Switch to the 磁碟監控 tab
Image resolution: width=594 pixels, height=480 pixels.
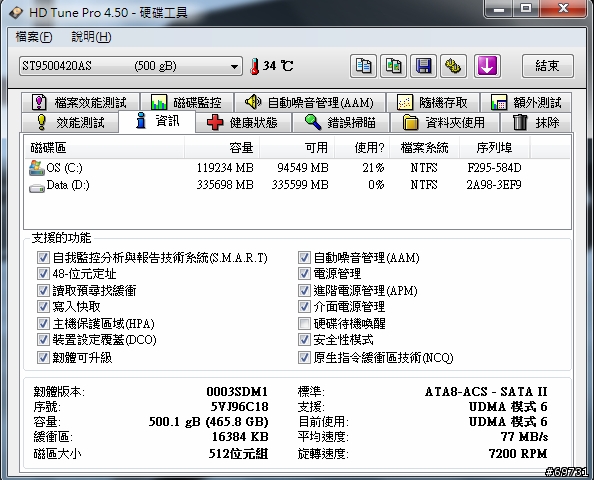(x=187, y=102)
